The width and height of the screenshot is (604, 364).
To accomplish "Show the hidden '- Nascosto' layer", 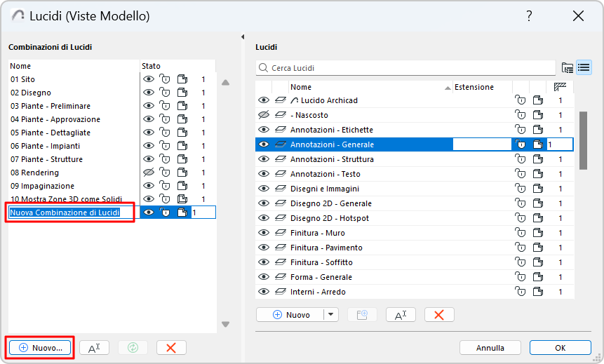I will (x=264, y=115).
